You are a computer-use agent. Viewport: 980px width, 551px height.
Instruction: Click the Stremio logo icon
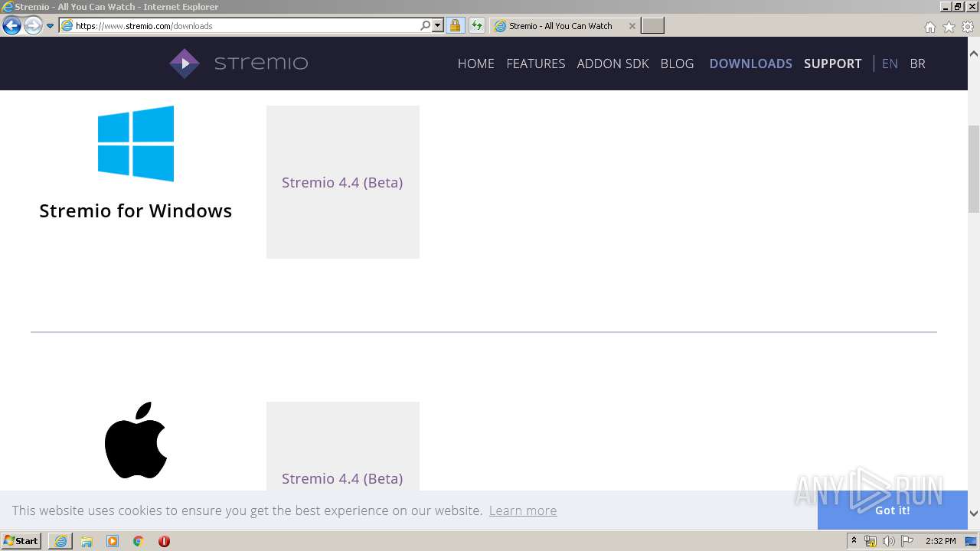(x=185, y=64)
